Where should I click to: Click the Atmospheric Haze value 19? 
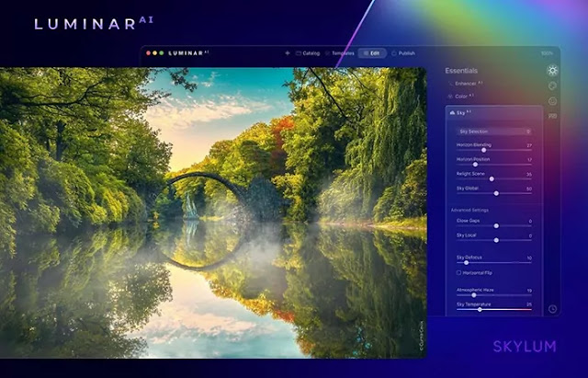(529, 291)
